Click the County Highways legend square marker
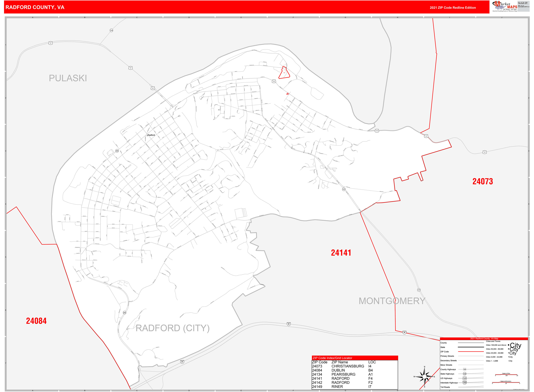This screenshot has width=534, height=392. pyautogui.click(x=464, y=369)
